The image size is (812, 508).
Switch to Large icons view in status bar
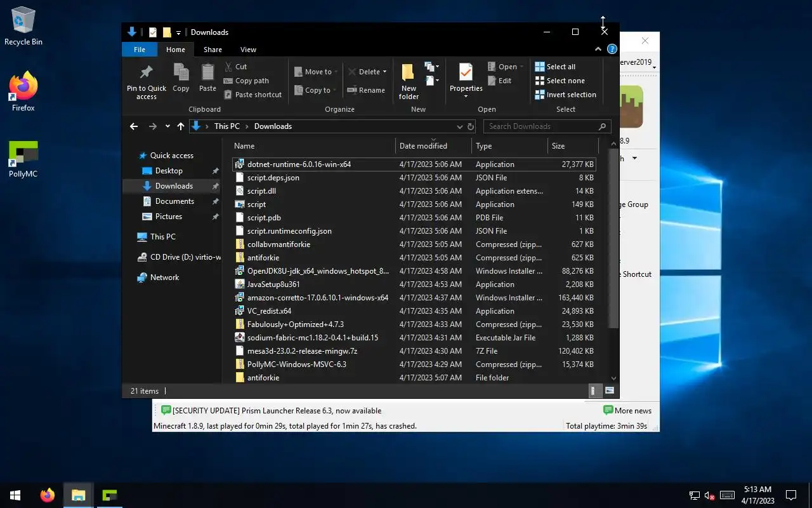pos(610,391)
